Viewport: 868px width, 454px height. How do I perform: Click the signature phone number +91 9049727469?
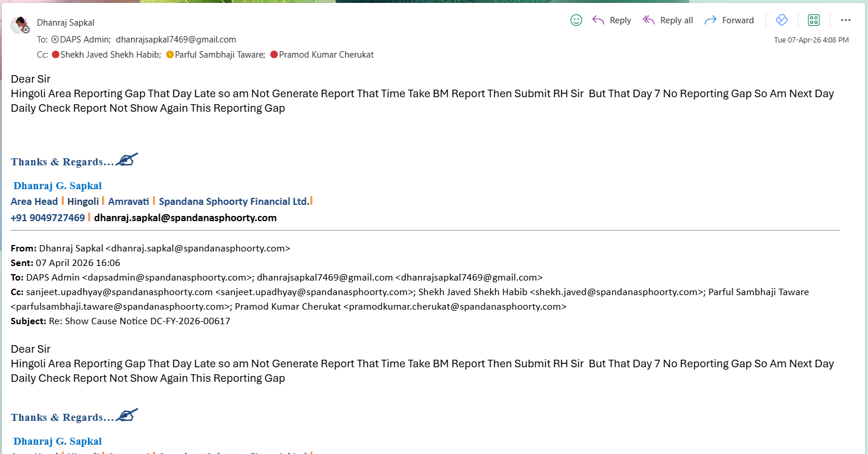pyautogui.click(x=48, y=218)
